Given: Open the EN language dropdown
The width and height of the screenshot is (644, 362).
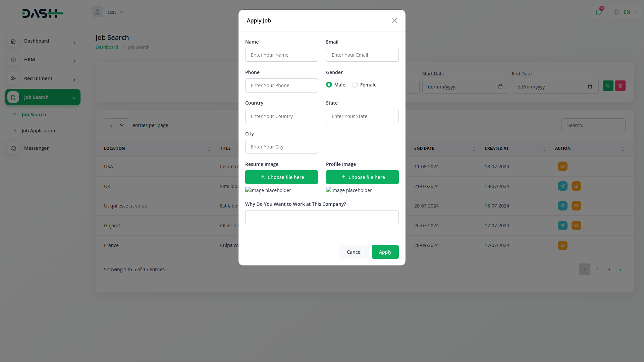Looking at the screenshot, I should [x=626, y=12].
